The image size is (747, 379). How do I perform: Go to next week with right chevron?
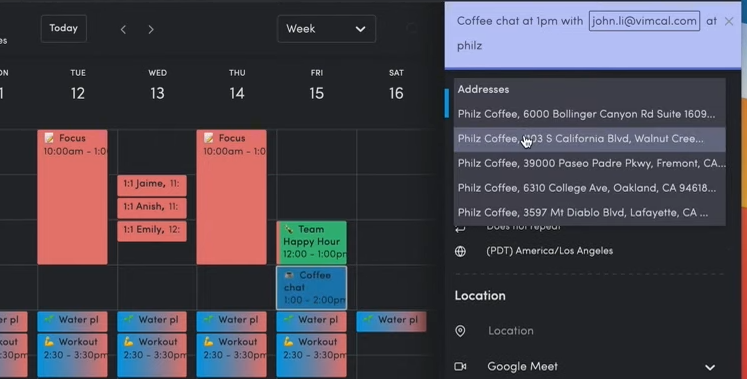151,30
